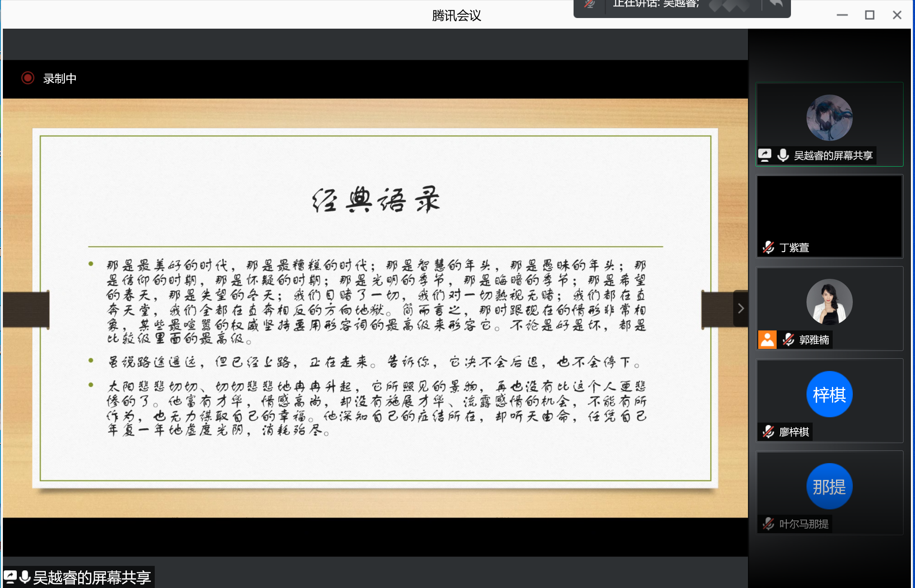Viewport: 915px width, 588px height.
Task: Click 吴越睿的屏幕共享 label at bottom-left
Action: click(x=92, y=578)
